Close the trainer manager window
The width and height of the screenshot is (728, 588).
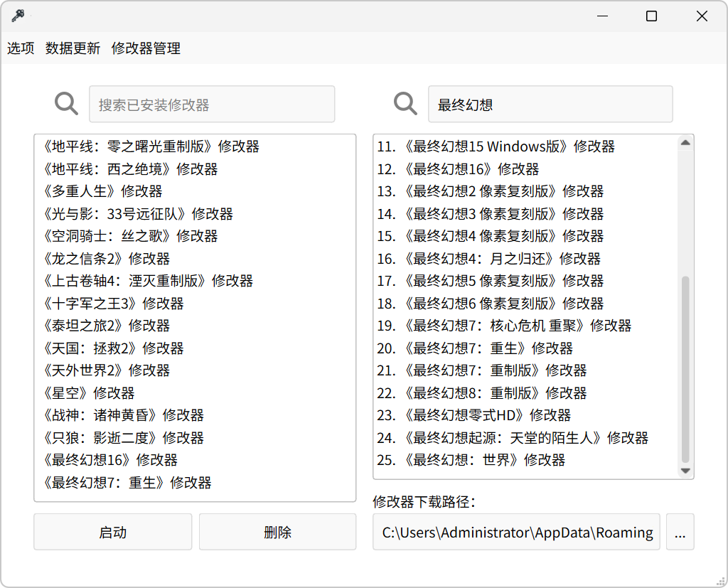pos(702,16)
